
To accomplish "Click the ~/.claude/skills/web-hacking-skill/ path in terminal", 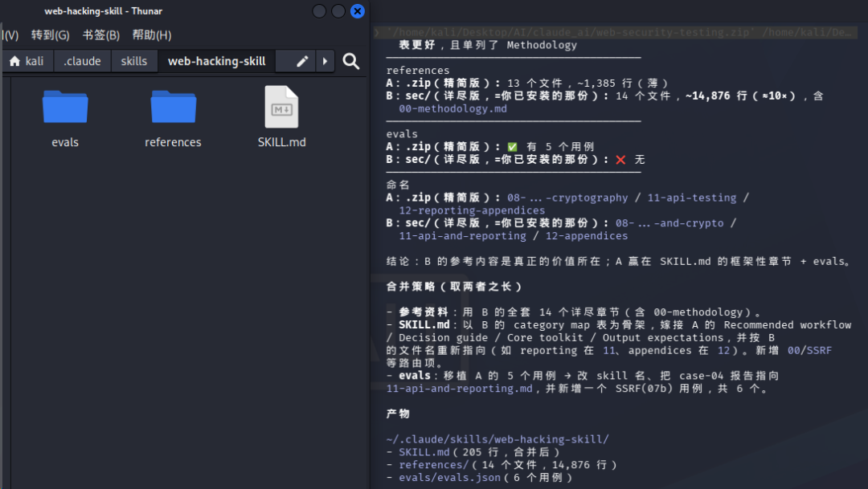I will tap(497, 439).
